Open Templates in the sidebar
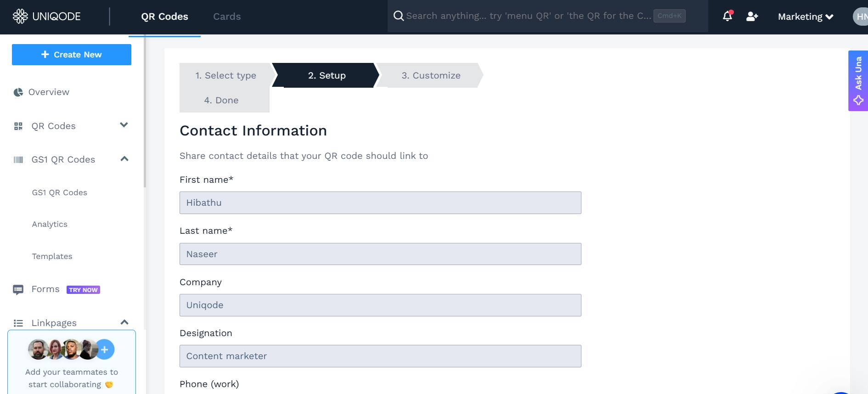The height and width of the screenshot is (394, 868). tap(52, 257)
